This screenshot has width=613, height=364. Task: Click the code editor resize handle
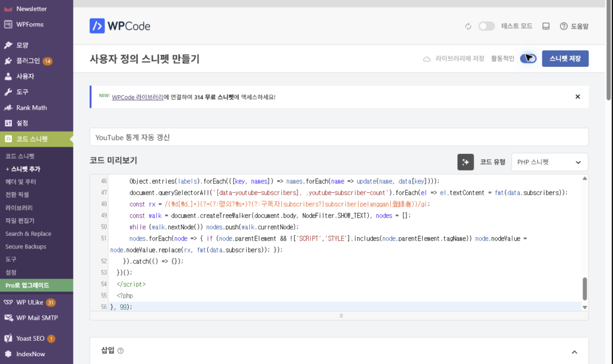click(341, 316)
